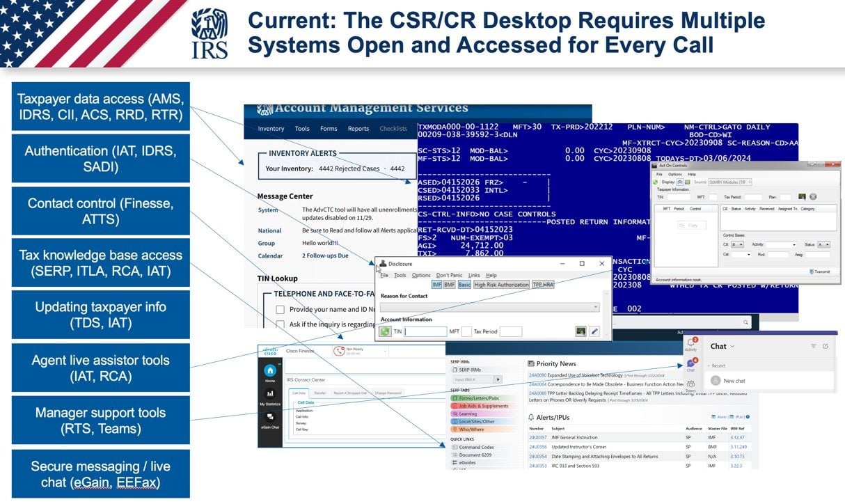Click the pen icon in Disclosure window
845x504 pixels.
coord(594,331)
